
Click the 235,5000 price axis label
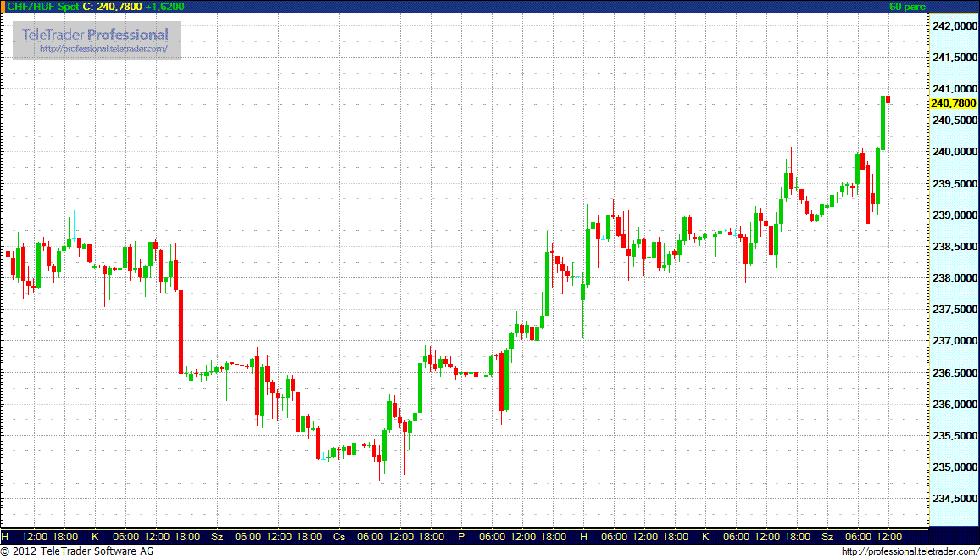tap(954, 436)
